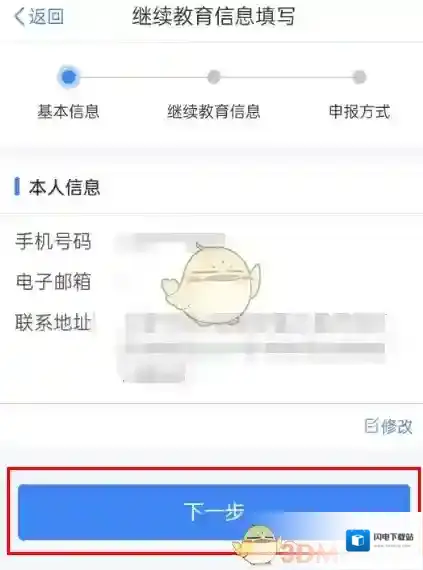423x570 pixels.
Task: Proceed with the 下一步 button
Action: (214, 512)
